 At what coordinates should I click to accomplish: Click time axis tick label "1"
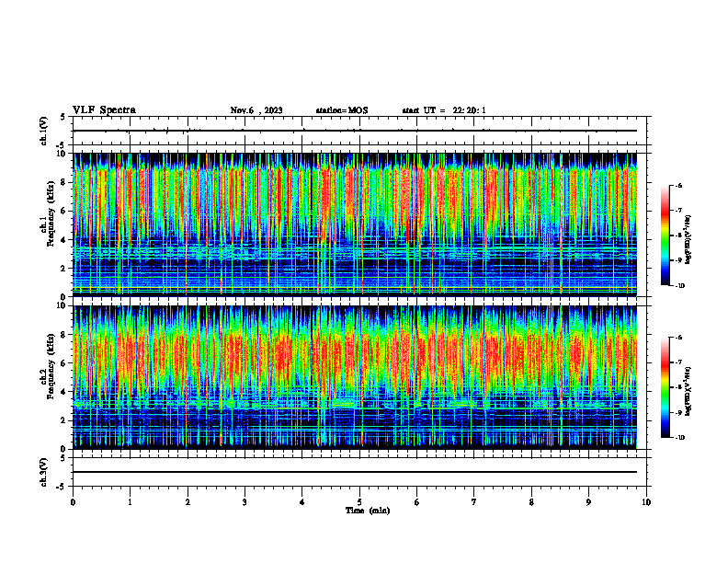[130, 502]
